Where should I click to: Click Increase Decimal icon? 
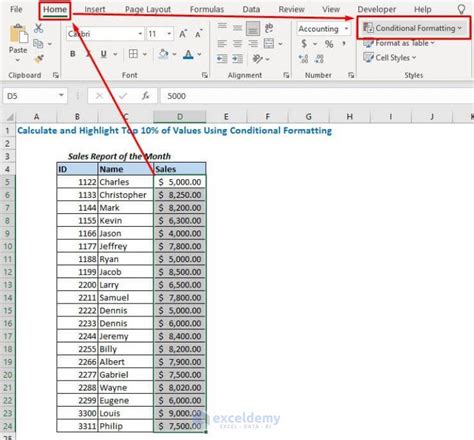(304, 59)
